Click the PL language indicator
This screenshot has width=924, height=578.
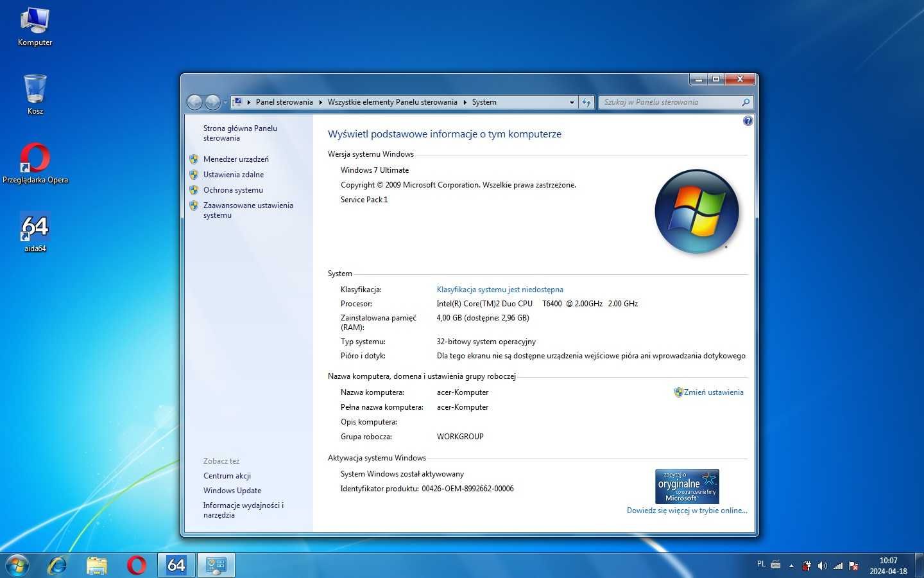(761, 565)
